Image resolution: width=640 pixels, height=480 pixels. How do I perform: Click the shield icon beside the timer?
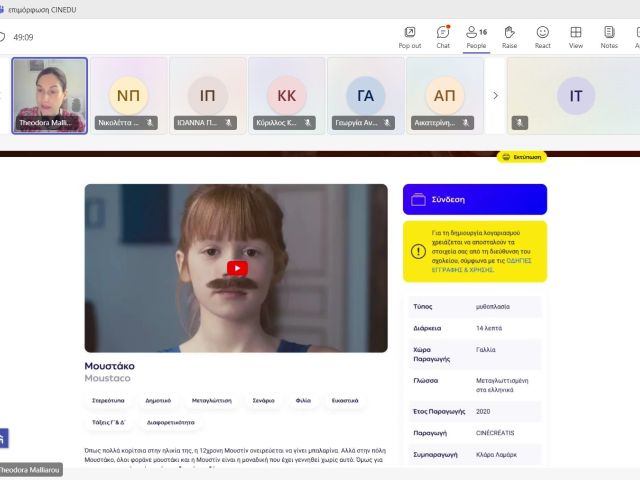[x=2, y=37]
